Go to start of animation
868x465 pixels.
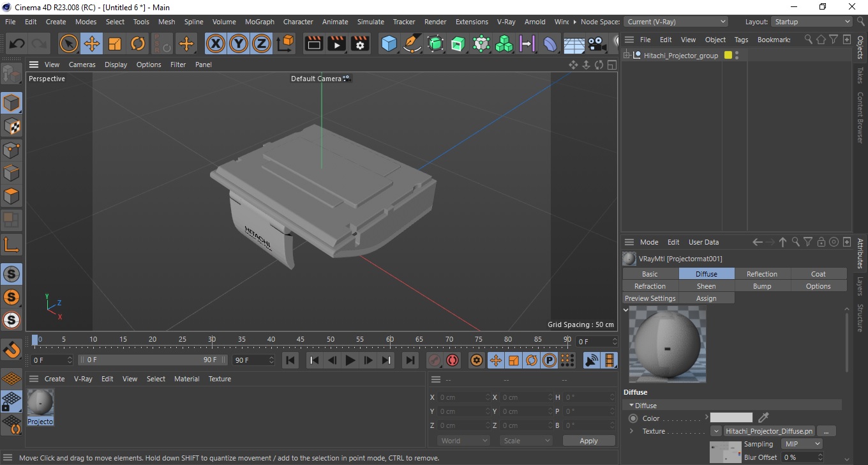click(x=290, y=360)
